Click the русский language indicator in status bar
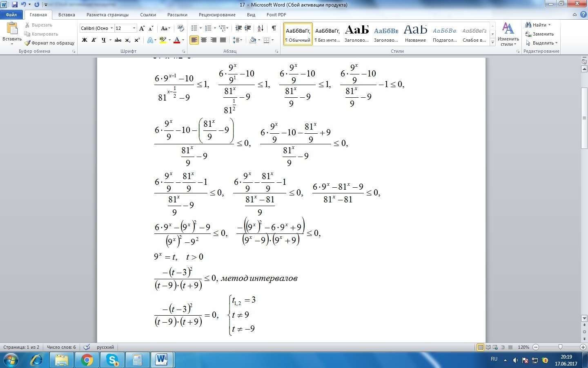 (x=105, y=347)
